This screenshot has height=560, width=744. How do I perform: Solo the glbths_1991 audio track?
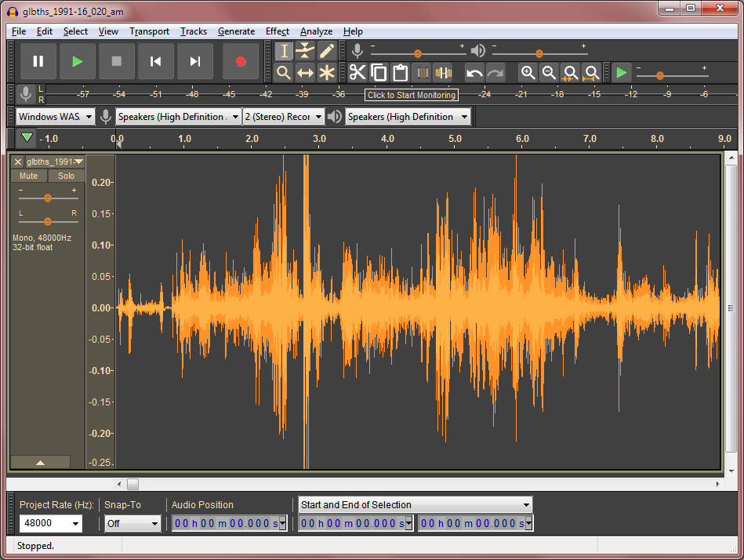(x=66, y=176)
